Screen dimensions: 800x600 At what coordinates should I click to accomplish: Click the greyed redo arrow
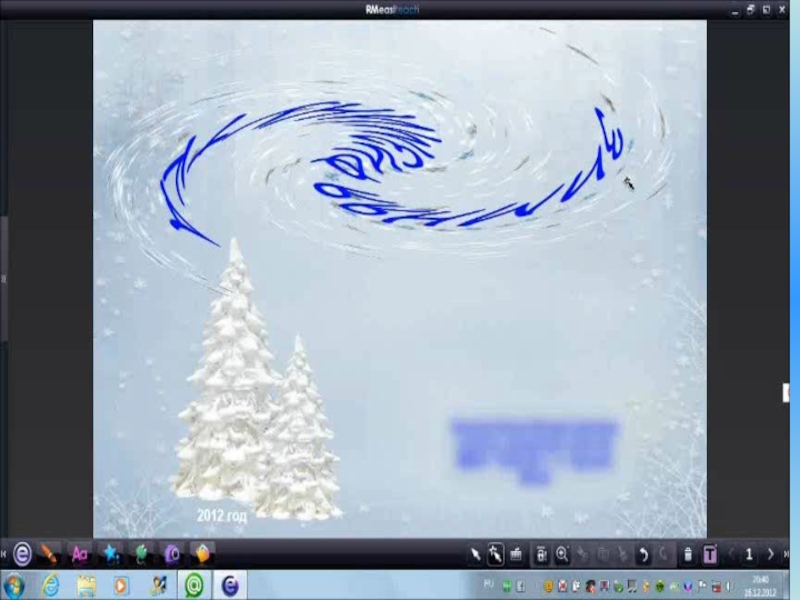(663, 555)
